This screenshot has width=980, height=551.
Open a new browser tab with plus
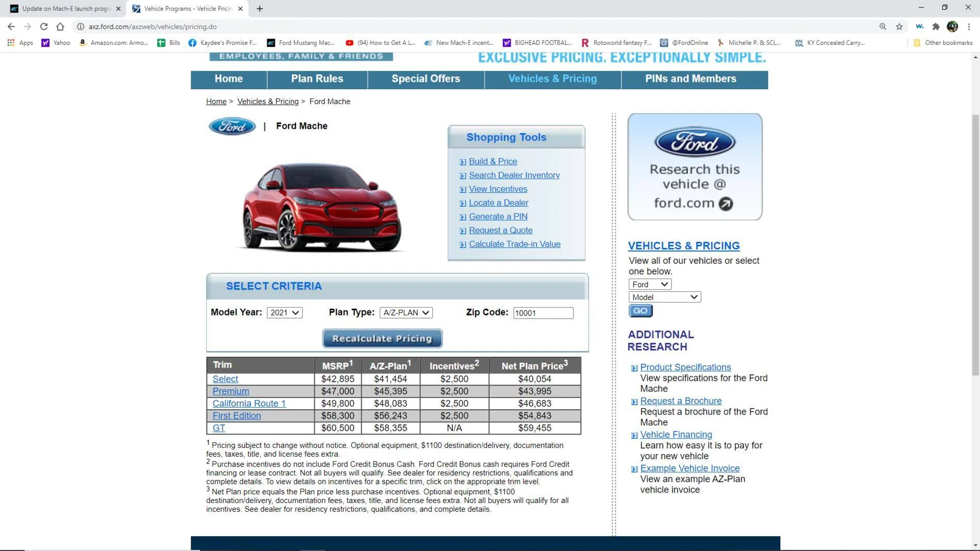tap(259, 9)
